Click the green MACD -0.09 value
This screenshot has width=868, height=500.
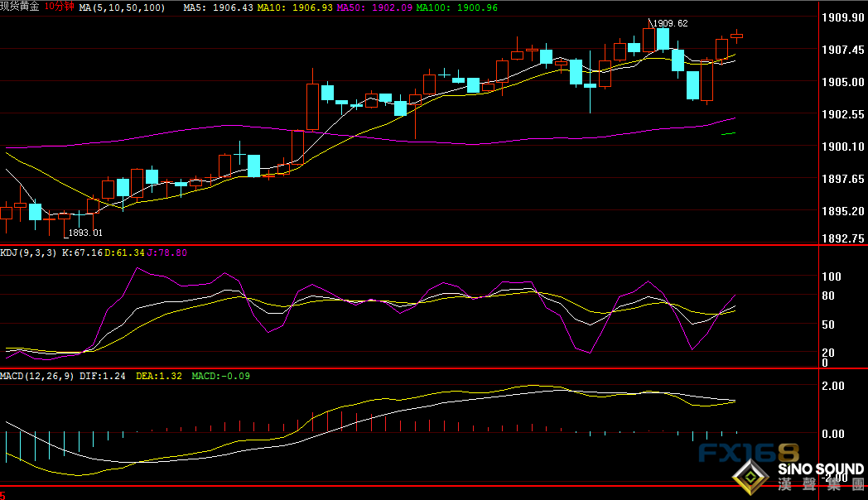(x=220, y=376)
